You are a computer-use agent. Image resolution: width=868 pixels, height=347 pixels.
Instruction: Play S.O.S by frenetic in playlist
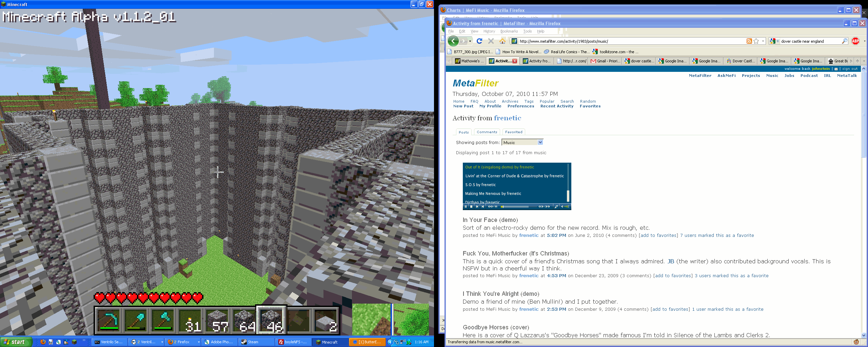point(480,185)
